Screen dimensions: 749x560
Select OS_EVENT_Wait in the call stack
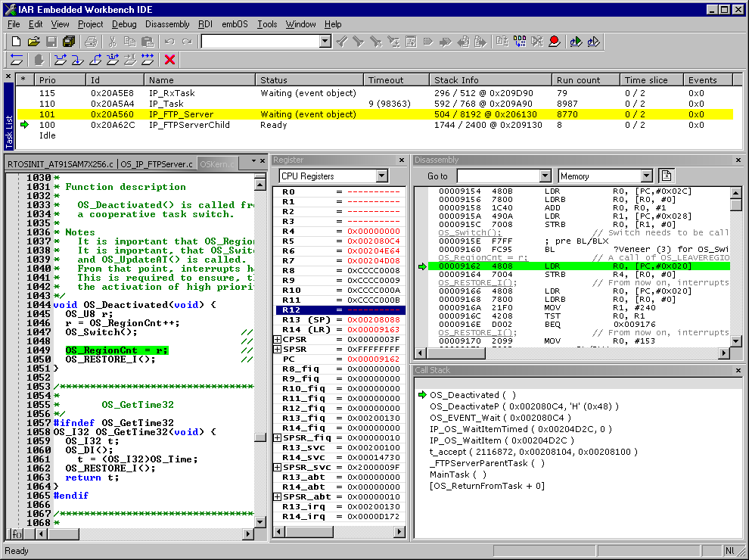[x=500, y=418]
